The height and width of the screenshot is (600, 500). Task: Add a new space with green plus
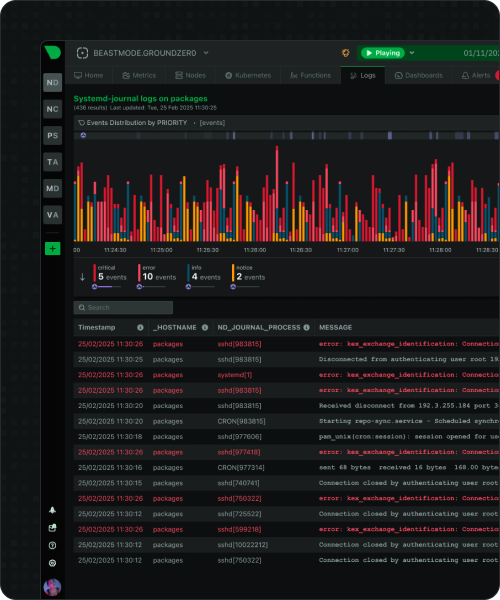[52, 248]
